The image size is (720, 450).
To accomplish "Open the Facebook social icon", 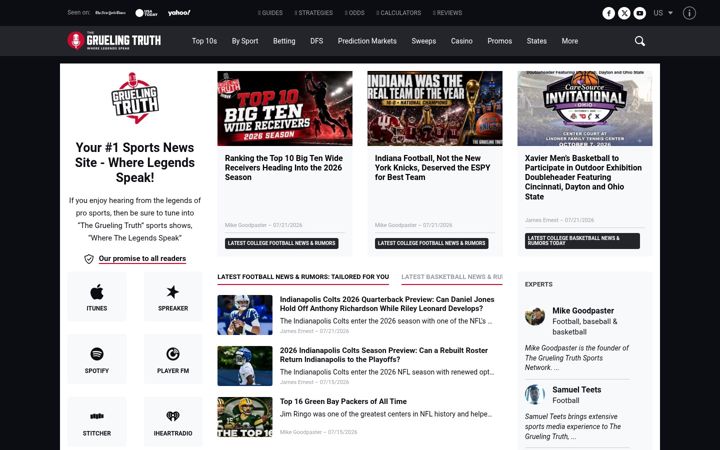I will point(608,13).
